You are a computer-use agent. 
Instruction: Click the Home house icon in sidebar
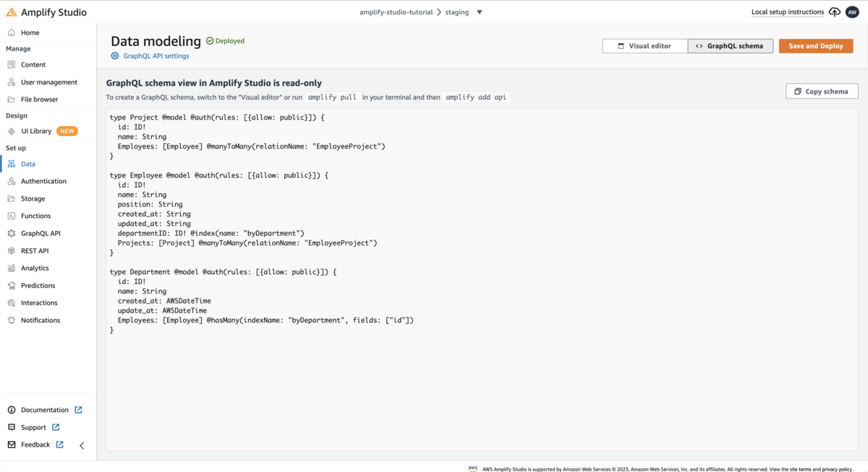pos(12,33)
